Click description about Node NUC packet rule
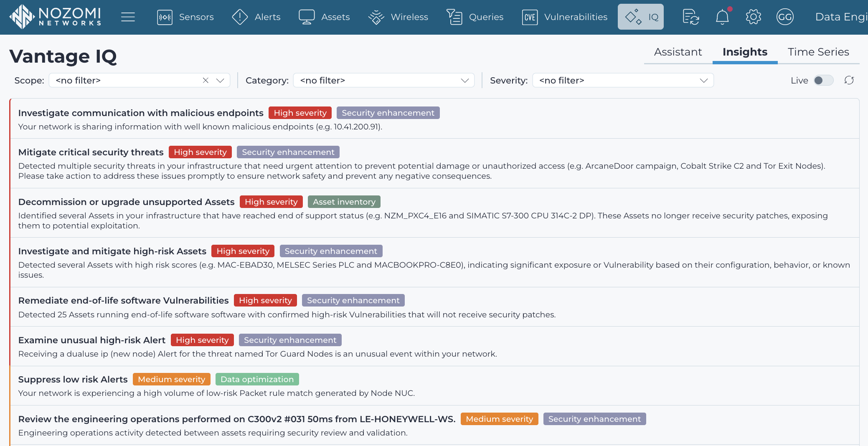 click(x=216, y=393)
